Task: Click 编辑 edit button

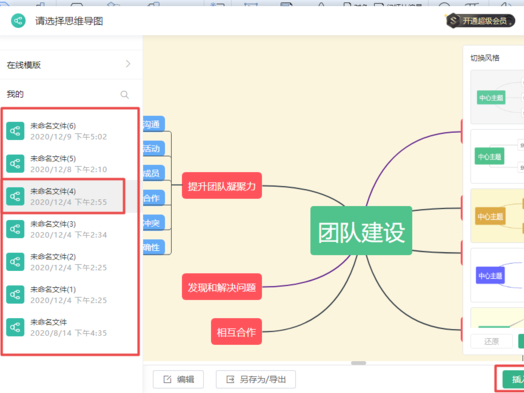Action: click(178, 379)
